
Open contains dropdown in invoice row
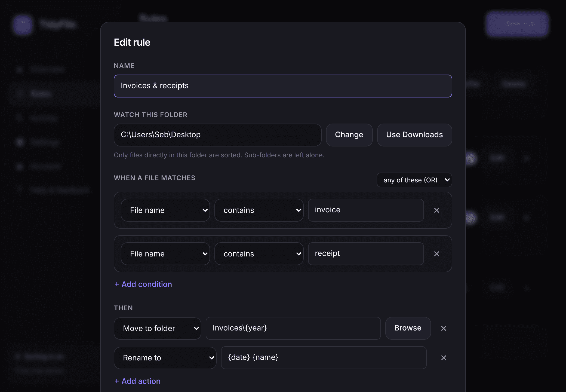click(259, 210)
